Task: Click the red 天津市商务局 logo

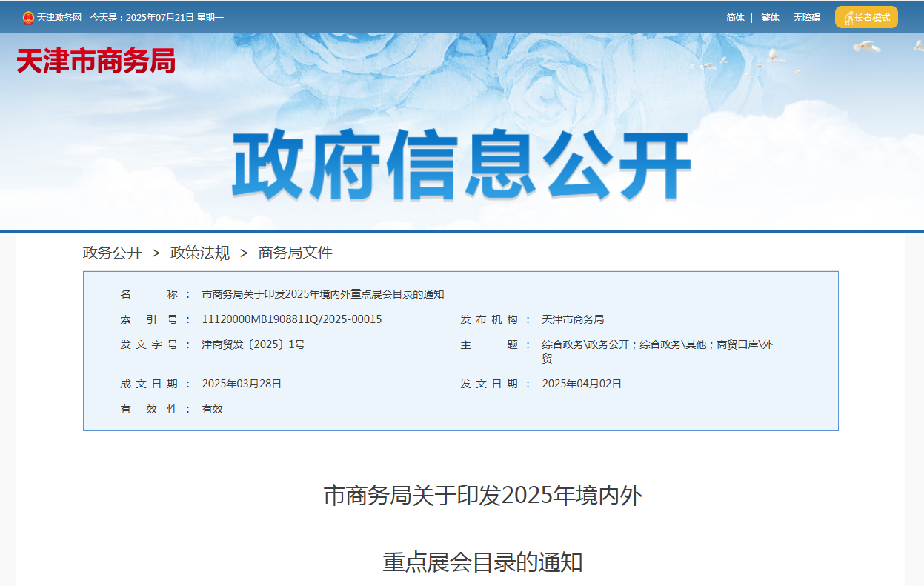Action: click(96, 61)
